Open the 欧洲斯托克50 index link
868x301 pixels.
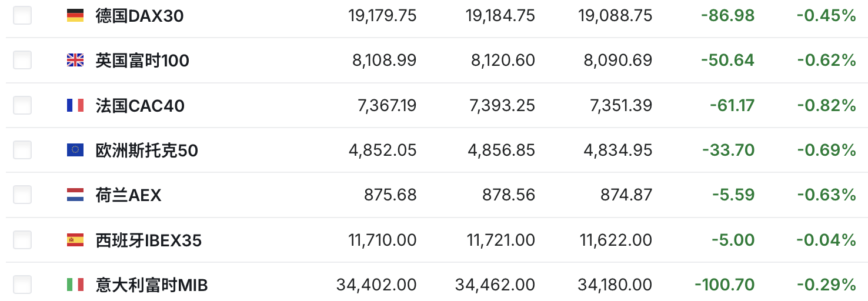click(146, 150)
